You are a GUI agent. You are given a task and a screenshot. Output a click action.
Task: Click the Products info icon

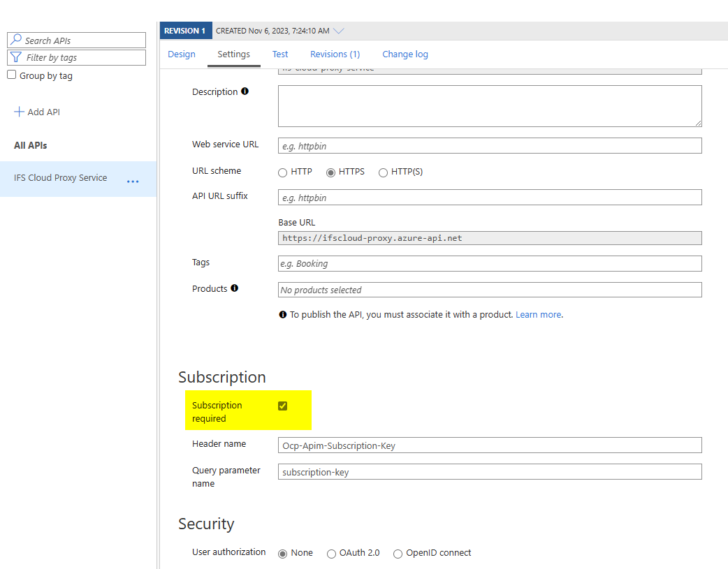click(x=235, y=288)
